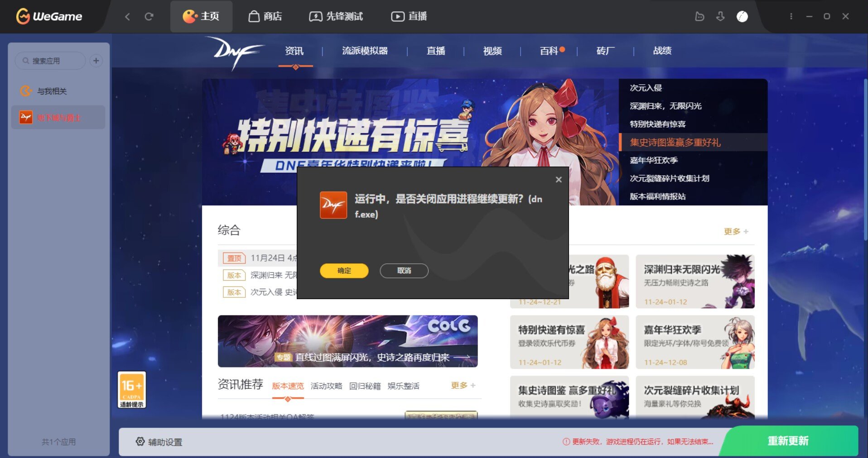Viewport: 868px width, 458px height.
Task: Open the 主页 home tab
Action: tap(201, 17)
